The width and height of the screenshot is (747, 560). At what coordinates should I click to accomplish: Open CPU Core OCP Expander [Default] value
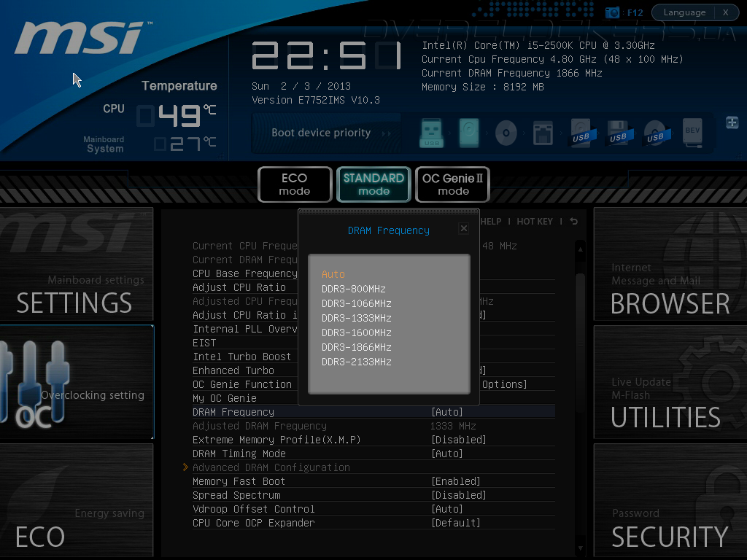pyautogui.click(x=455, y=523)
